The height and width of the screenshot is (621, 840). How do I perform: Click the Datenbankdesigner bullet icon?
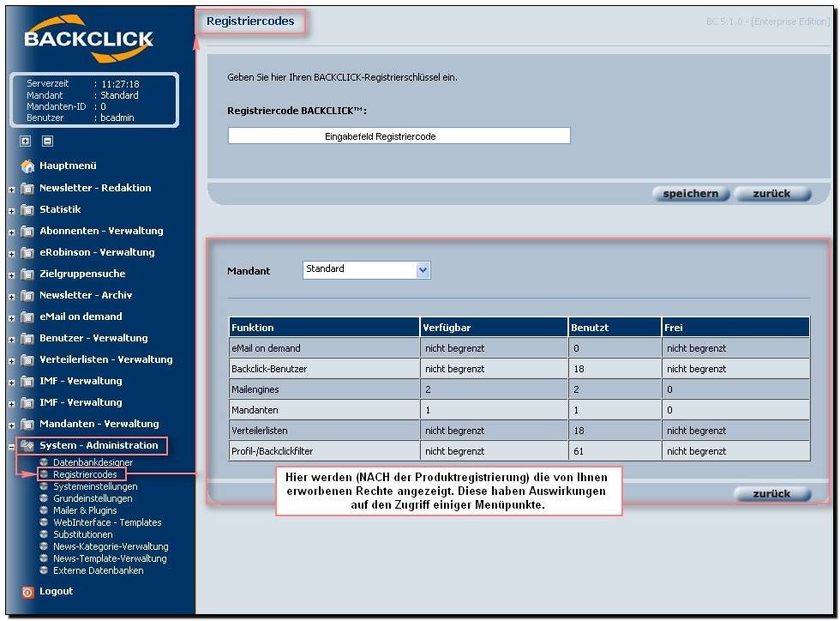point(45,462)
